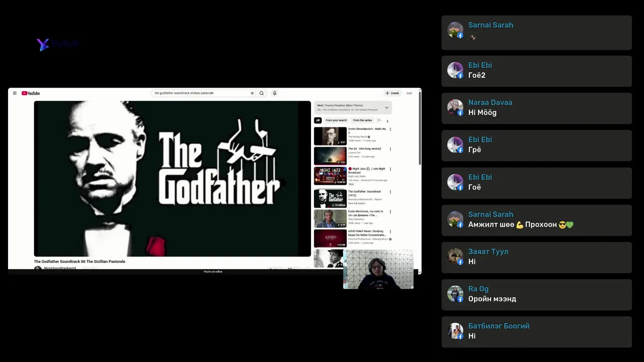Open The XX Intro long version thumbnail
This screenshot has height=362, width=644.
click(330, 156)
